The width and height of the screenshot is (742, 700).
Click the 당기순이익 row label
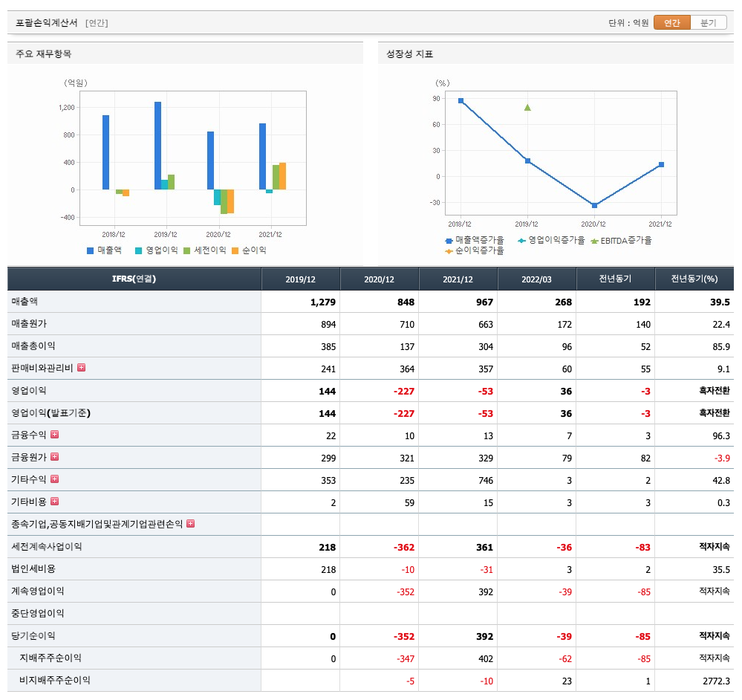tap(33, 635)
